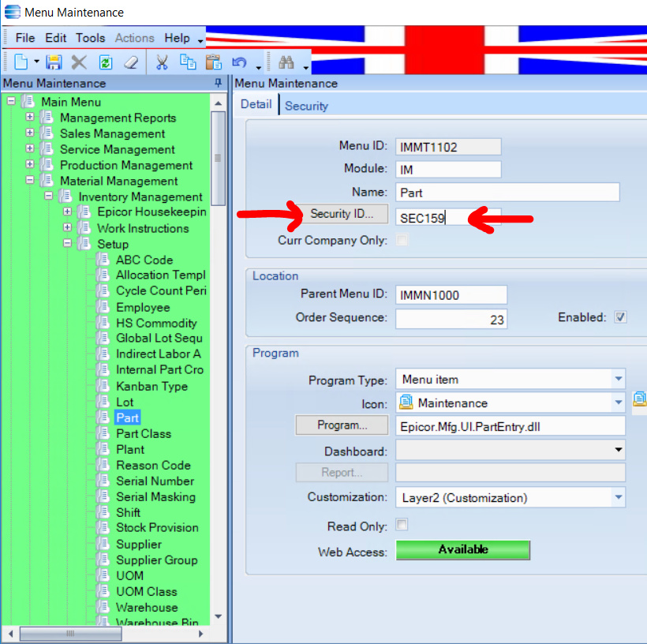Click the Undo arrow icon

click(239, 62)
